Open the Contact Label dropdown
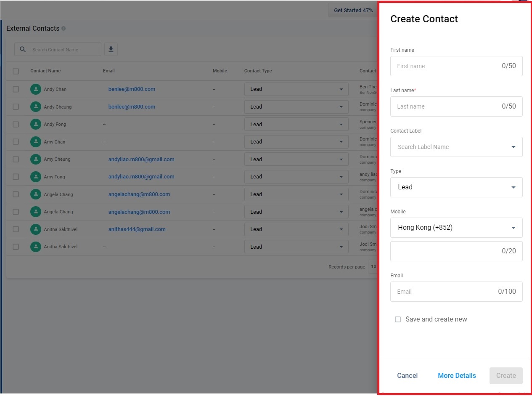This screenshot has width=532, height=396. point(456,147)
